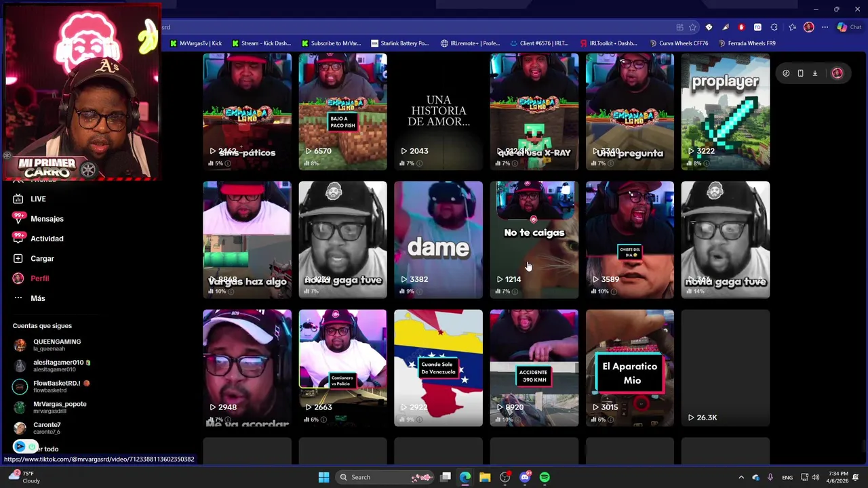Screen dimensions: 868x488
Task: Open the proplayer diamond sword video
Action: point(725,112)
